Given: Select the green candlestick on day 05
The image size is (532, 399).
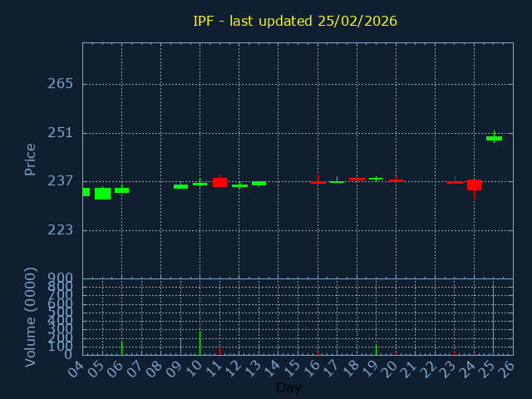Looking at the screenshot, I should tap(102, 194).
